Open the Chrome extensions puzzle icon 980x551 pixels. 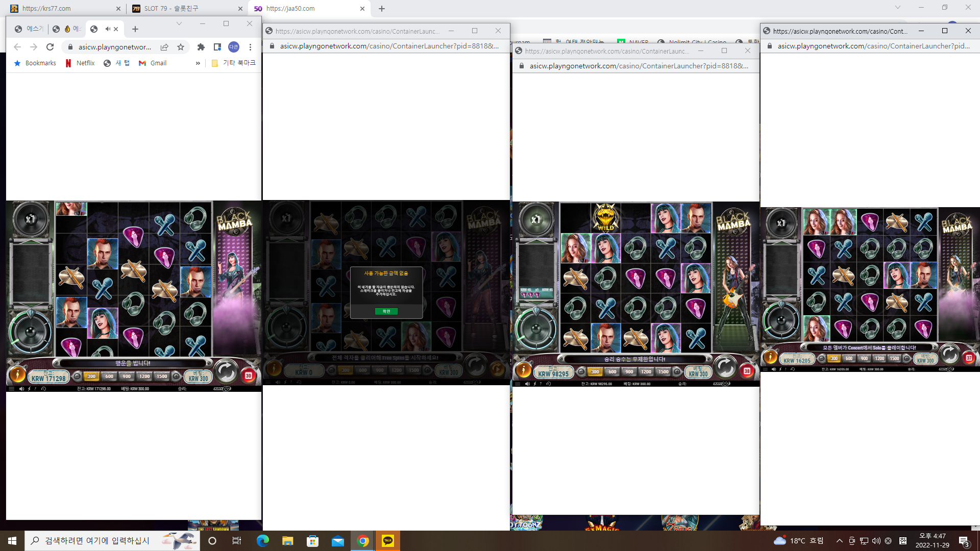[201, 47]
